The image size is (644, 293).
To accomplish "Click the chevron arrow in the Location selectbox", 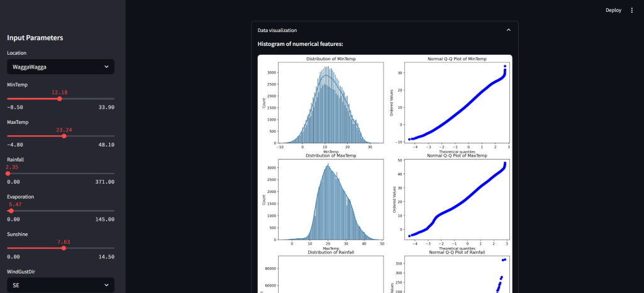I will (105, 67).
